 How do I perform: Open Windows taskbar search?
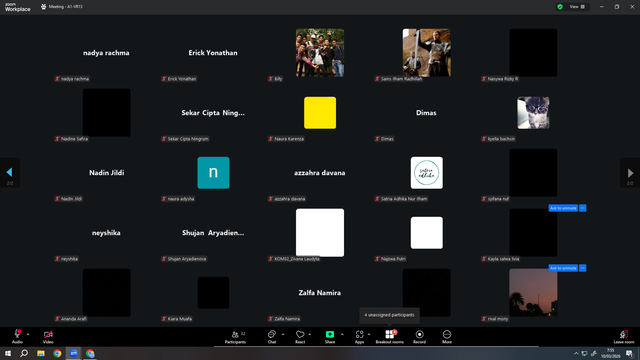click(24, 353)
